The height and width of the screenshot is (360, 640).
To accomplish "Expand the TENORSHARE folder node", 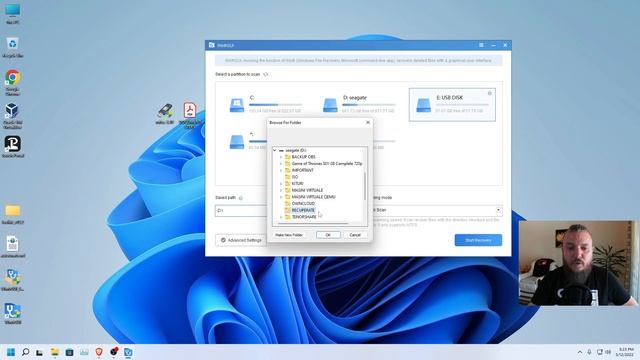I will coord(281,217).
